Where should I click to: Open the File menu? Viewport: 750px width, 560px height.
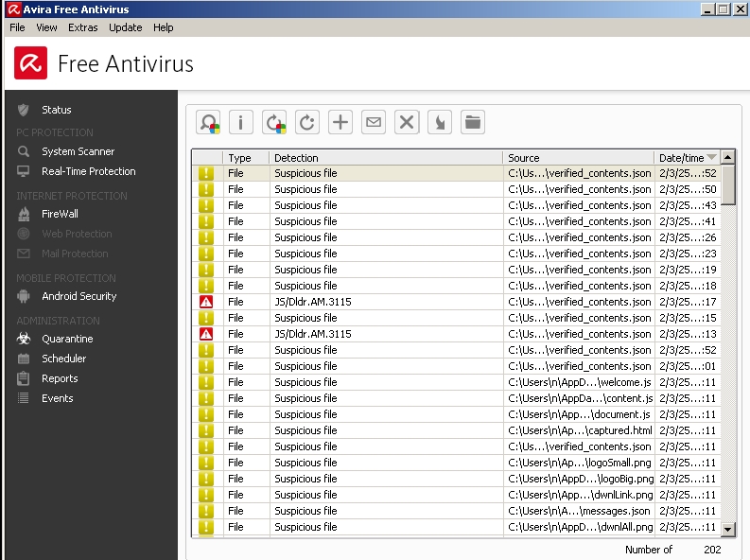click(17, 27)
